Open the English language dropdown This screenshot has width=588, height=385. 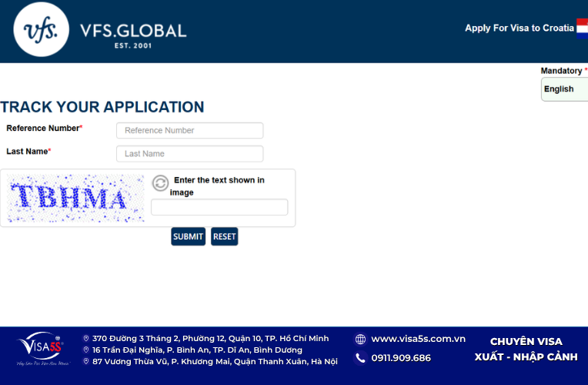564,89
